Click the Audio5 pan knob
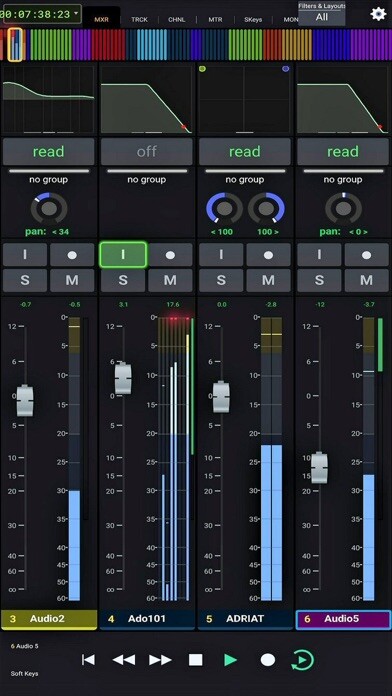Image resolution: width=392 pixels, height=696 pixels. (343, 208)
